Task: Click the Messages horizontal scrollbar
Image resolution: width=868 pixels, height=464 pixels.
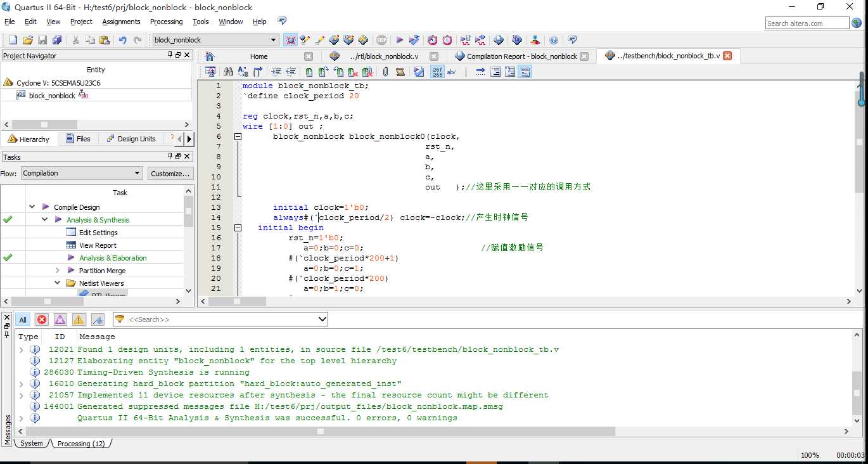Action: pyautogui.click(x=321, y=431)
